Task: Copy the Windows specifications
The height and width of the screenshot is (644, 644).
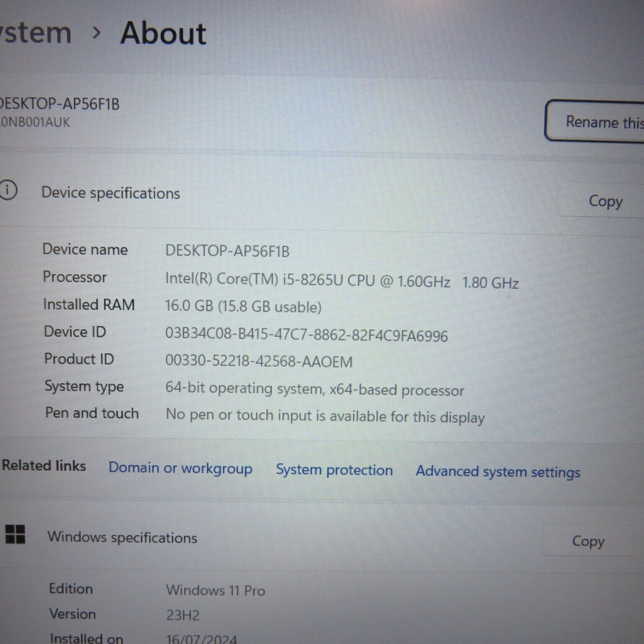Action: (x=588, y=541)
